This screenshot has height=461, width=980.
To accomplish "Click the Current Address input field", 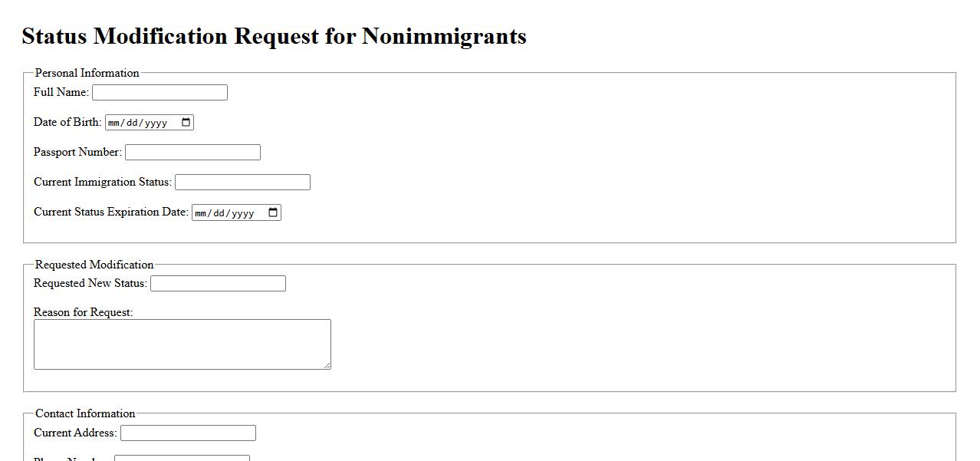I will 188,433.
